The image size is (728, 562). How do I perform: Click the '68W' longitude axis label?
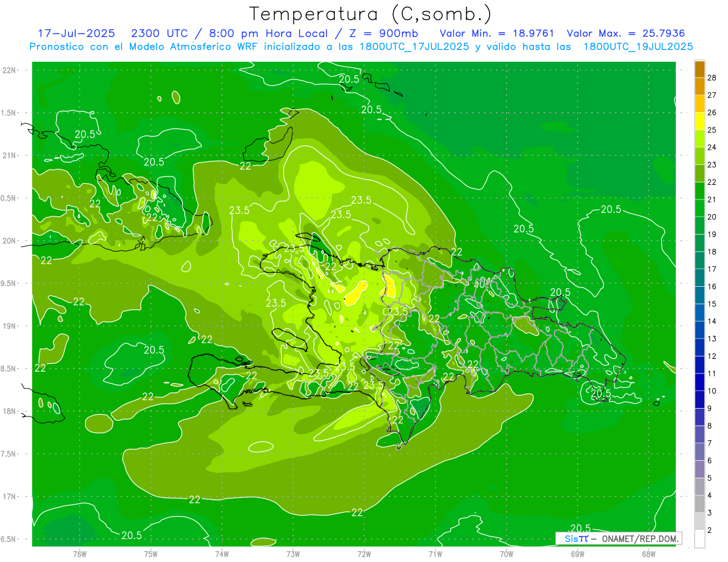point(649,554)
